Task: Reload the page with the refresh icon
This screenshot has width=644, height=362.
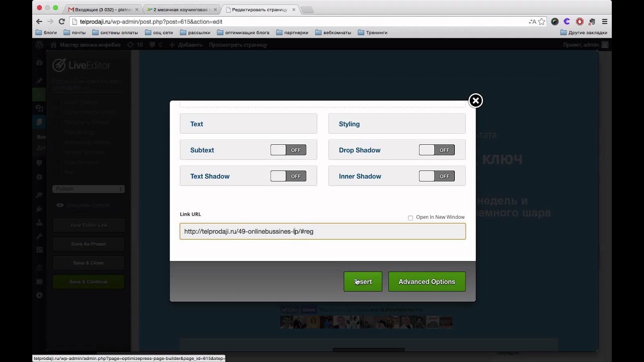Action: 61,22
